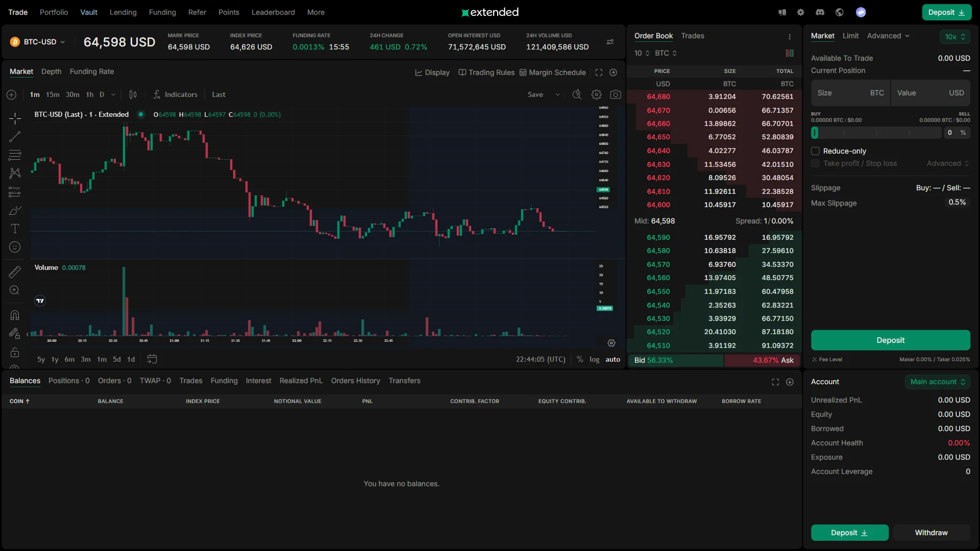
Task: Click the Value USD input field
Action: (930, 93)
